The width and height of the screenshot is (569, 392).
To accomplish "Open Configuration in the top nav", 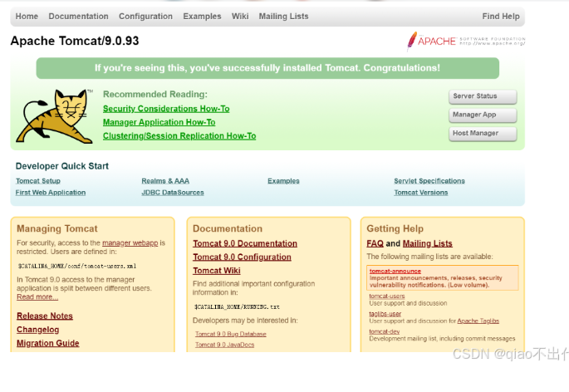I will [146, 17].
